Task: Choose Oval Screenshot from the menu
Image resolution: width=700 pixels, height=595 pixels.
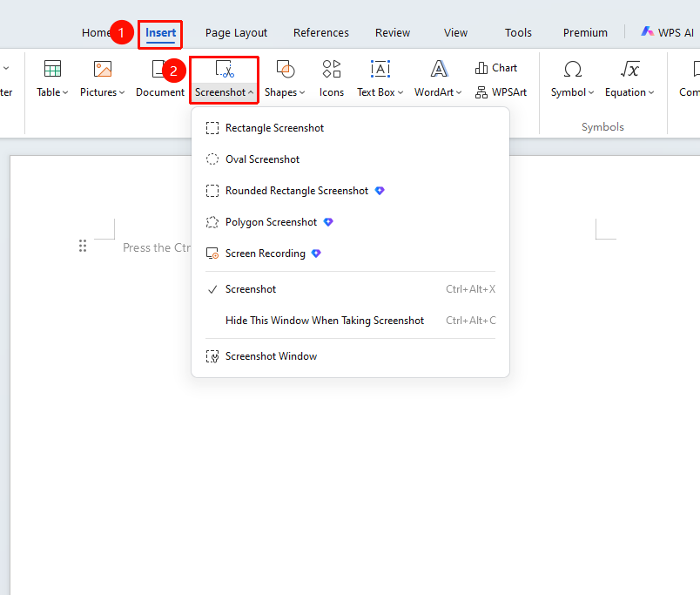Action: click(x=350, y=159)
